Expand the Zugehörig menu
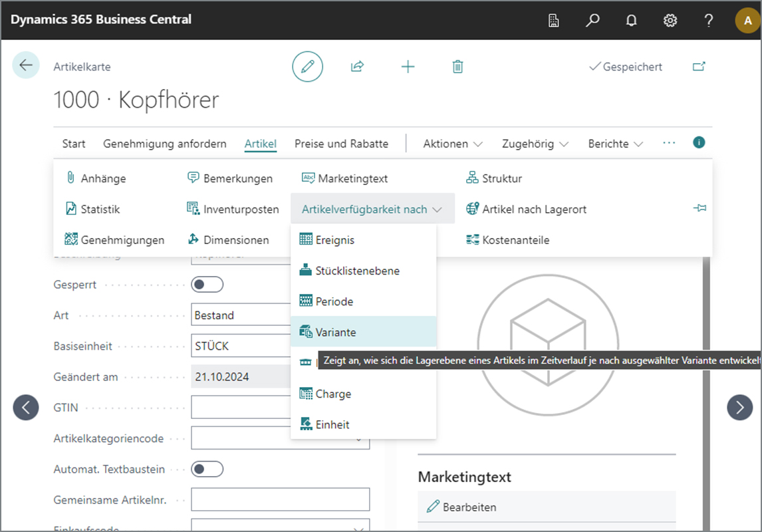Image resolution: width=762 pixels, height=532 pixels. coord(535,144)
